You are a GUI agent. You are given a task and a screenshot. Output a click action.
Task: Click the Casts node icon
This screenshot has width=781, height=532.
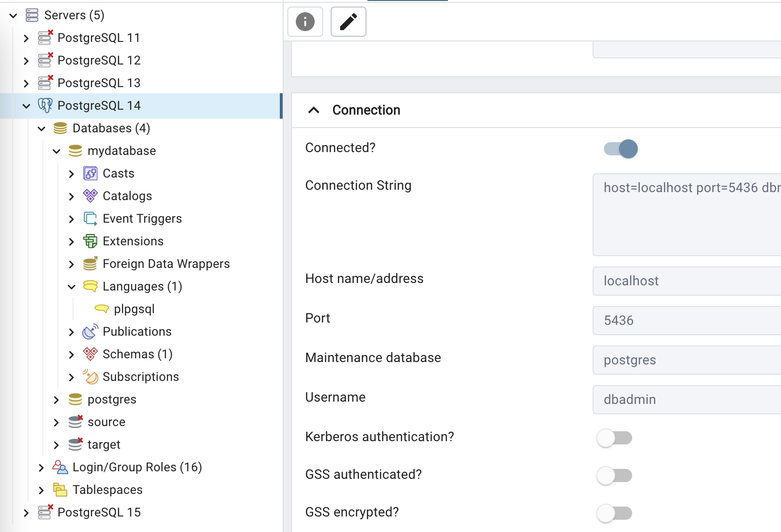click(x=89, y=173)
